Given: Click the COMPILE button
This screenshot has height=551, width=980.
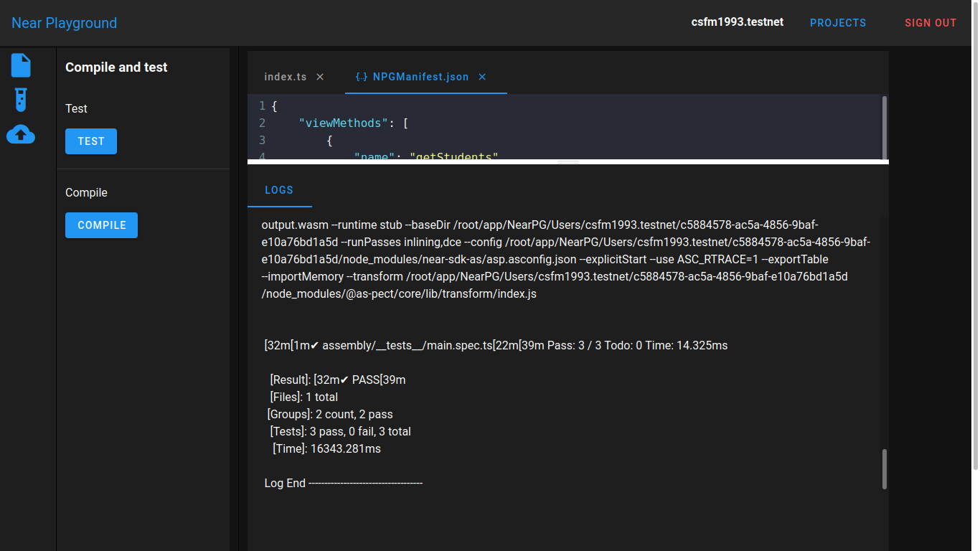Looking at the screenshot, I should click(102, 225).
